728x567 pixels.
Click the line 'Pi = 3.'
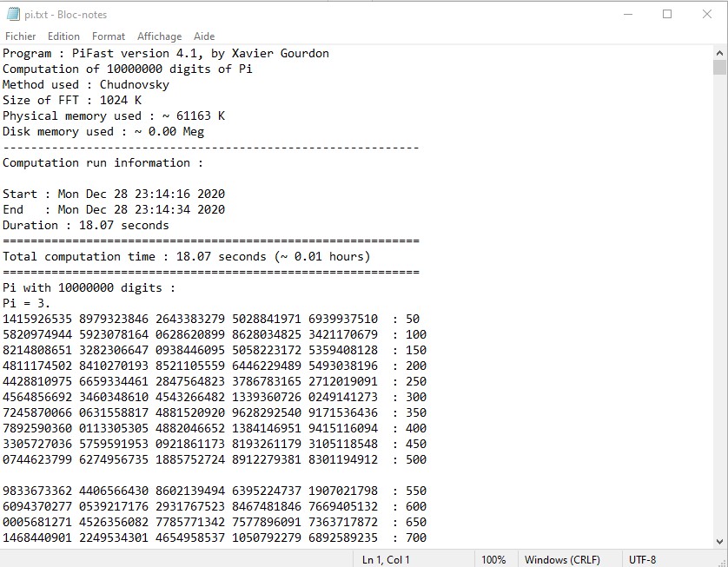coord(26,303)
